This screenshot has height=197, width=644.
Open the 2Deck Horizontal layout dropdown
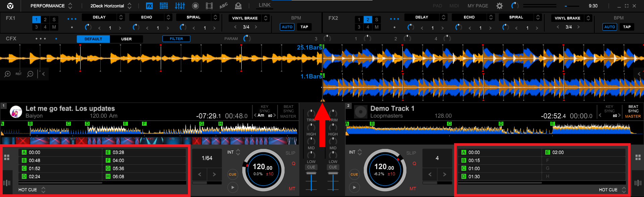click(x=111, y=6)
